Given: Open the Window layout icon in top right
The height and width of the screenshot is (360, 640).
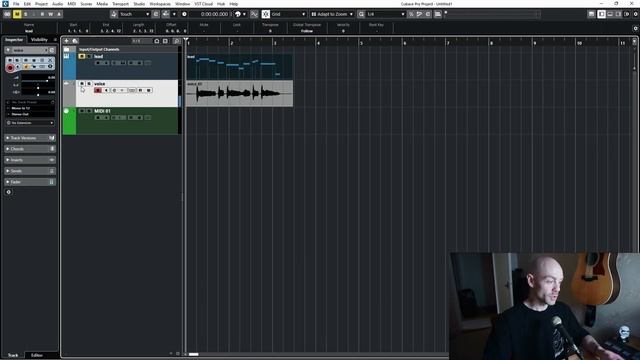Looking at the screenshot, I should point(591,14).
